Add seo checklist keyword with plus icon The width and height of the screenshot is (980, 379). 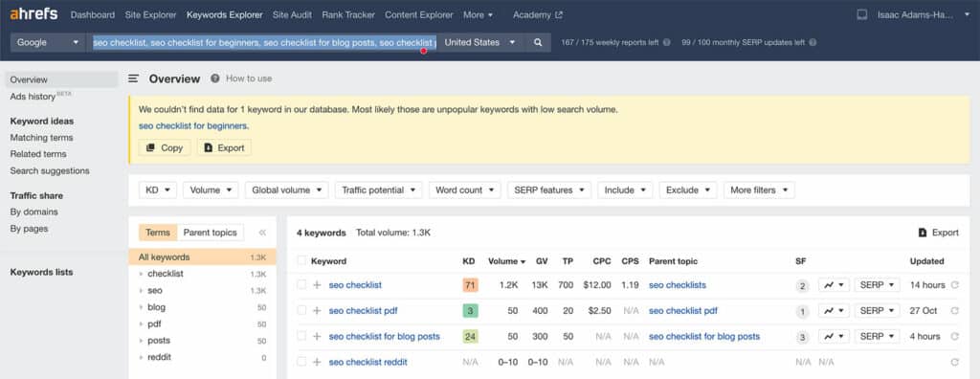[x=317, y=285]
